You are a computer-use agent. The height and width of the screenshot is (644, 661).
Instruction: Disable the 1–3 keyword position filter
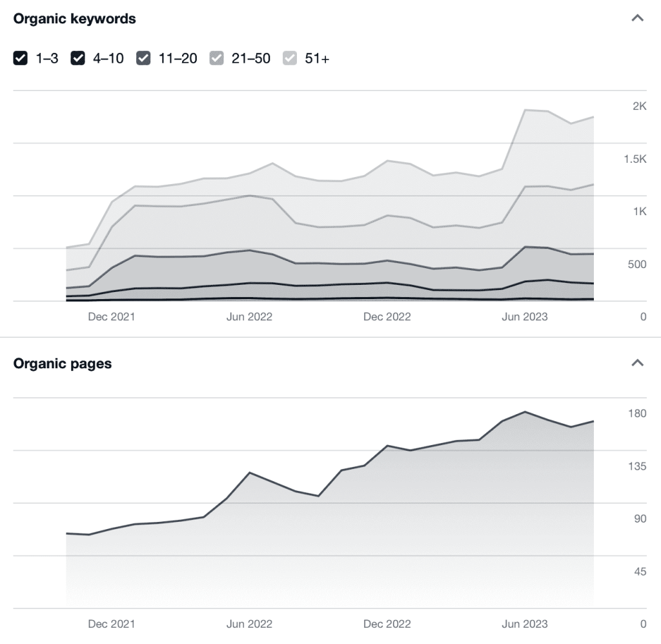click(20, 58)
